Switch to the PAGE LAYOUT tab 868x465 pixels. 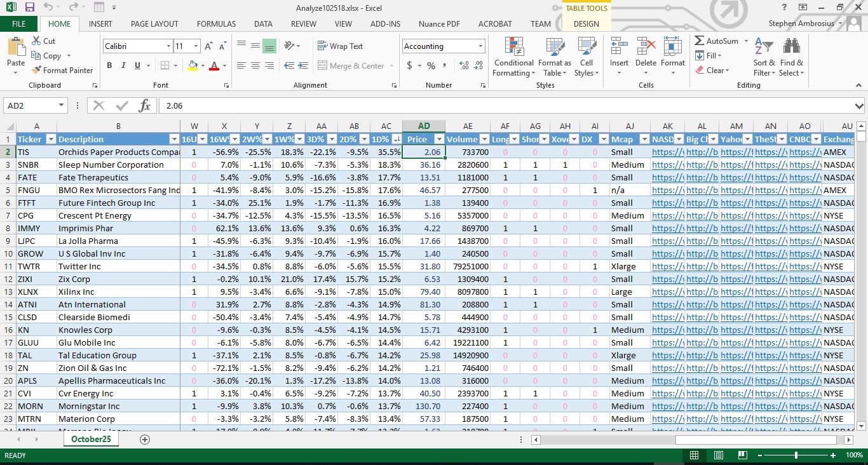[154, 24]
